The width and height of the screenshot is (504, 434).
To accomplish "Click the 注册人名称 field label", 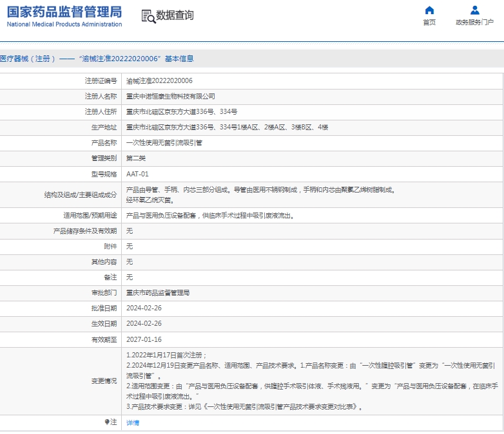I will (101, 97).
